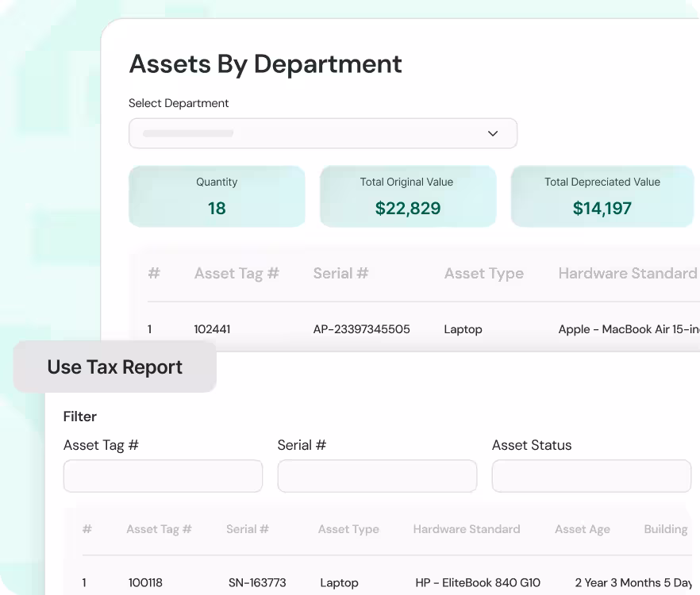700x595 pixels.
Task: Click the HP EliteBook 840 G10 entry
Action: pos(478,583)
